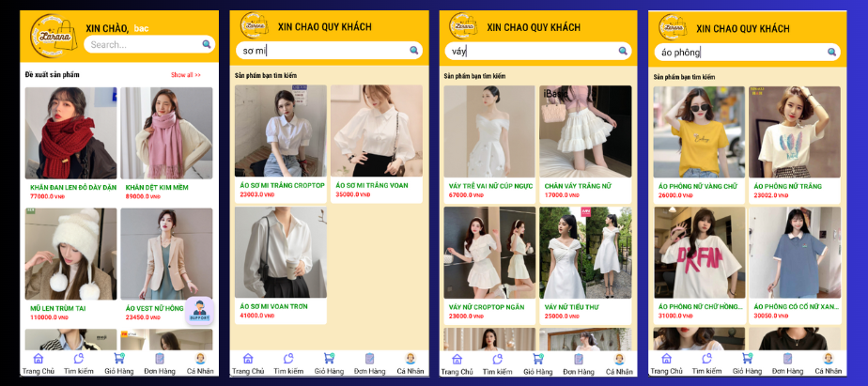Open the 'MŨ LEN TRÙM TAI' hat product image
868x386 pixels.
[x=71, y=254]
